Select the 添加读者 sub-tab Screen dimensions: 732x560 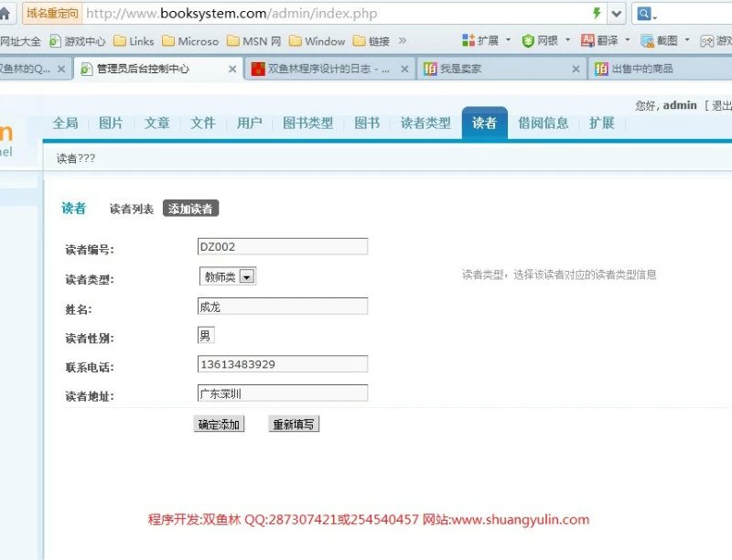[x=190, y=209]
